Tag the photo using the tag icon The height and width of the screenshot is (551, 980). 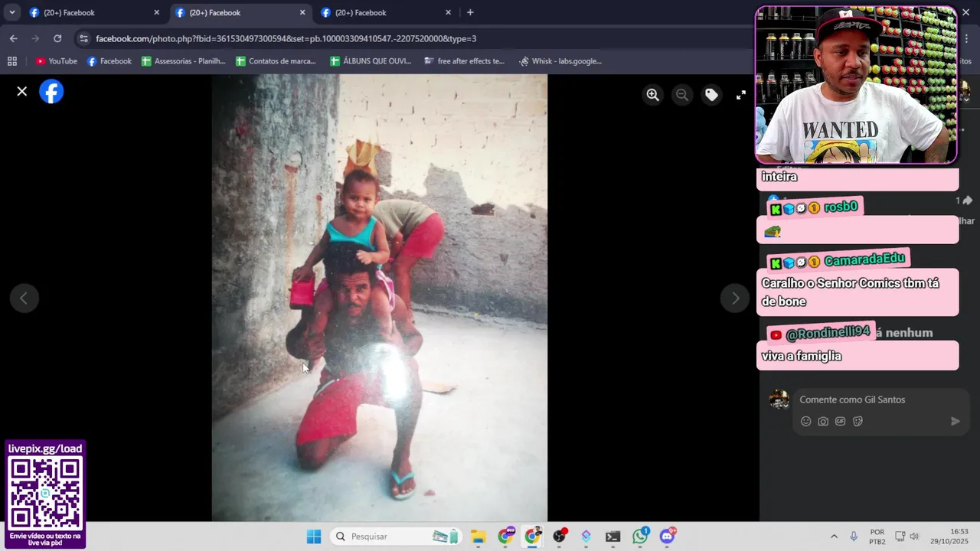click(711, 94)
